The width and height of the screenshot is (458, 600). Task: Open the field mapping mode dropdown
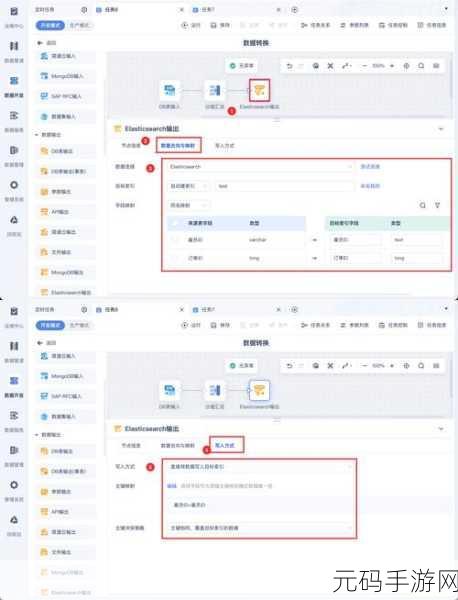(188, 205)
